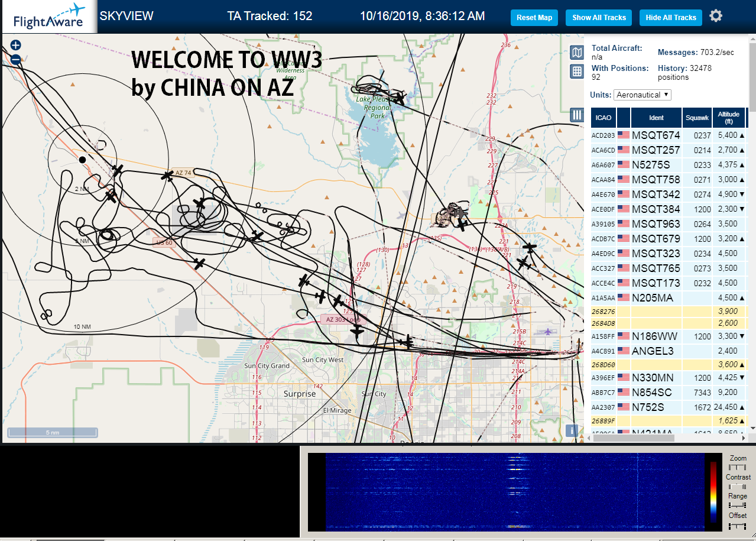
Task: Select aircraft N205MA row
Action: 669,298
